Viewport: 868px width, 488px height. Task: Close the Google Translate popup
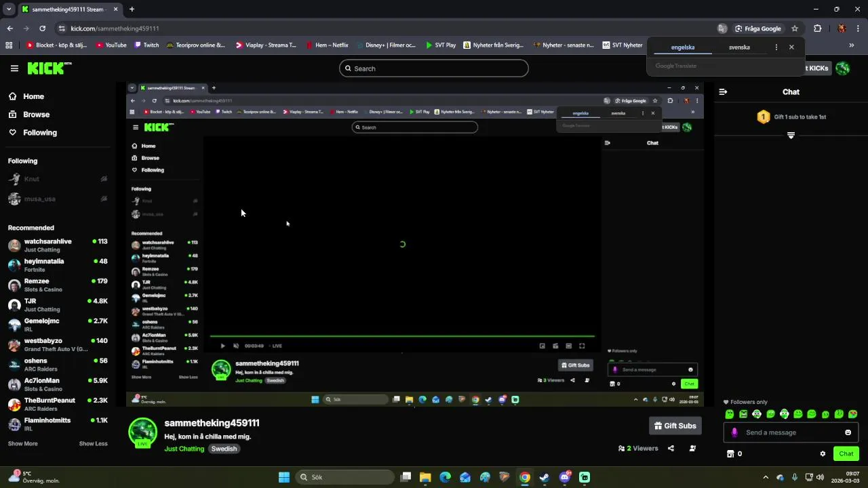[791, 47]
